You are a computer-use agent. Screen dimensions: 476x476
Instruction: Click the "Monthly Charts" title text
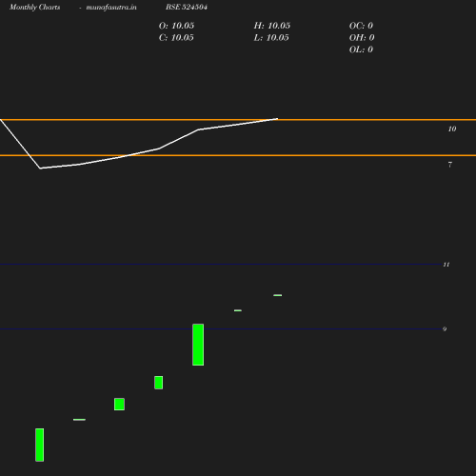(35, 8)
